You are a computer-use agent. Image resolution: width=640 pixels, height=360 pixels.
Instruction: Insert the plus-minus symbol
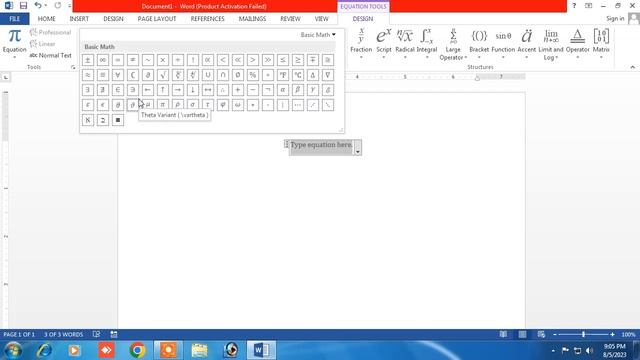pos(88,60)
